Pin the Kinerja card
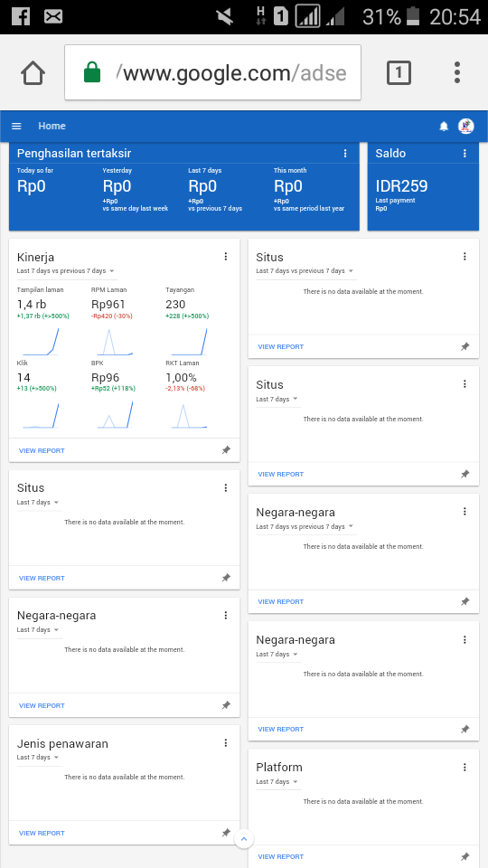488x868 pixels. point(226,450)
